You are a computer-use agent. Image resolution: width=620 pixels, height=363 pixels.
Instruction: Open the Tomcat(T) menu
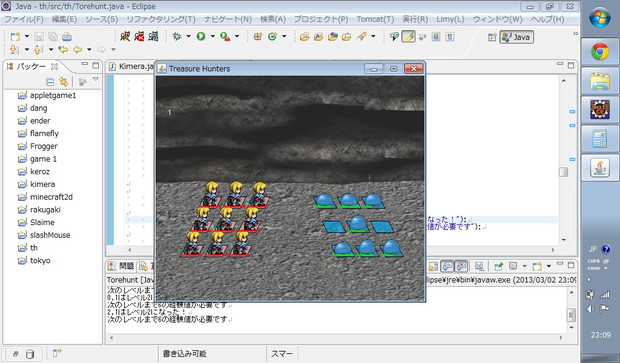click(x=375, y=19)
